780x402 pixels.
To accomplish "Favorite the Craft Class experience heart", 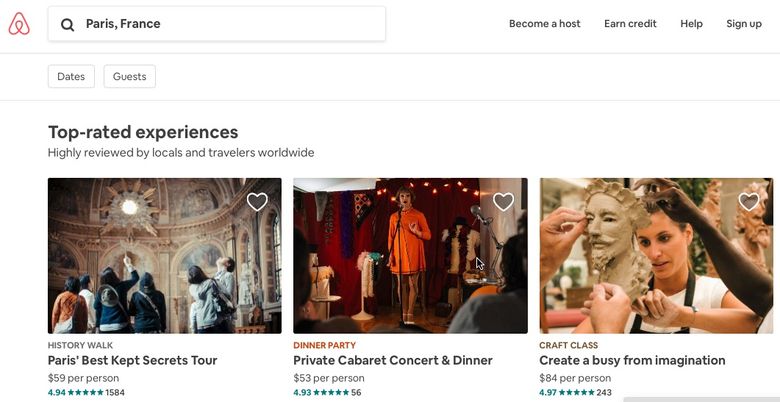I will (749, 202).
